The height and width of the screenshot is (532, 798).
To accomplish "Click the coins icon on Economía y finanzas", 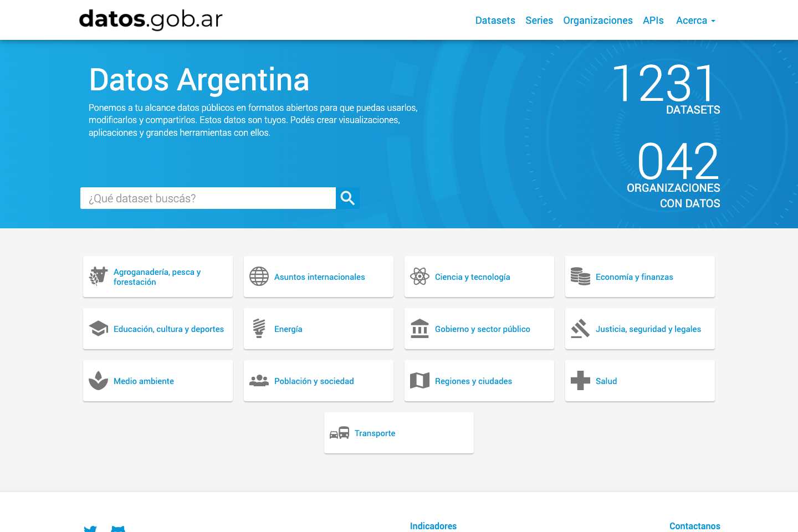I will 580,276.
